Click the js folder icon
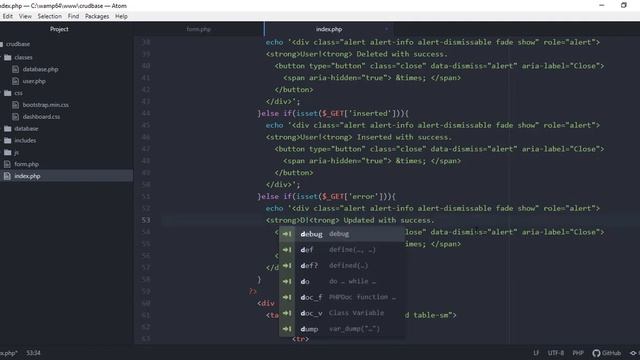Screen dimensions: 640x360 click(7, 152)
